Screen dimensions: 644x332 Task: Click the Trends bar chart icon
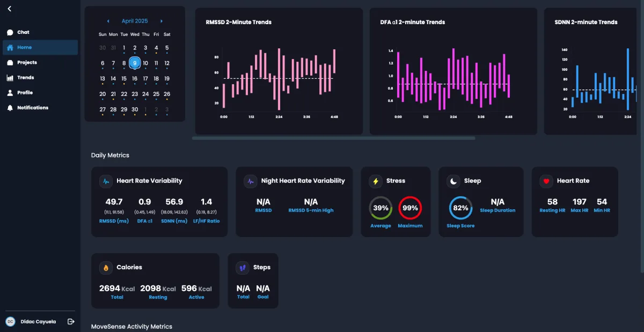10,77
